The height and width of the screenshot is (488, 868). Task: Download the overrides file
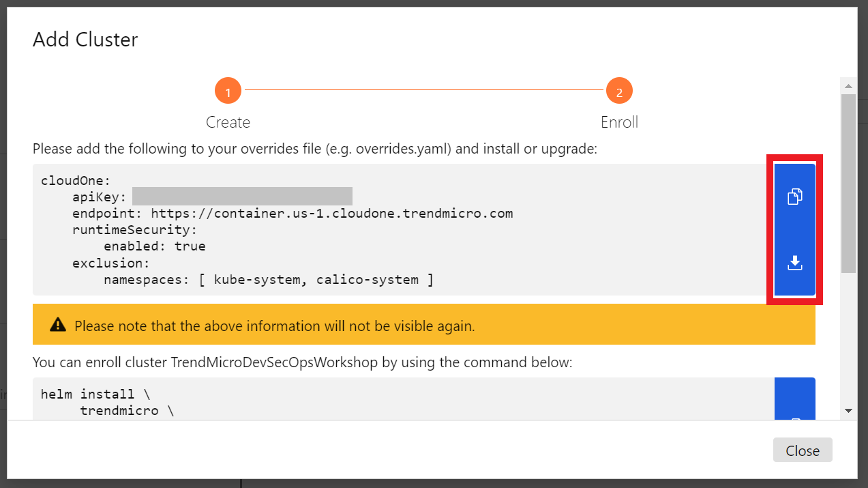coord(794,262)
